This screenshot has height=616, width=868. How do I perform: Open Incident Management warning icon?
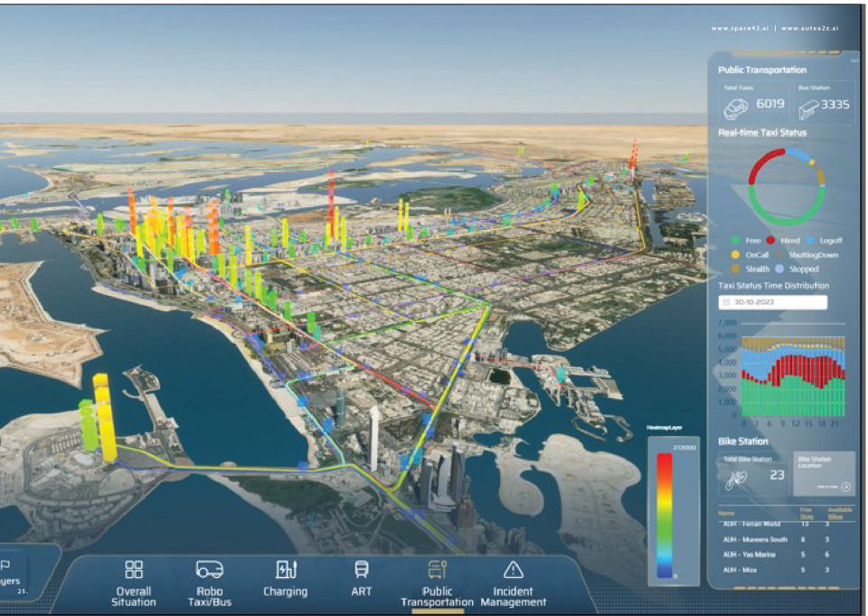(513, 570)
